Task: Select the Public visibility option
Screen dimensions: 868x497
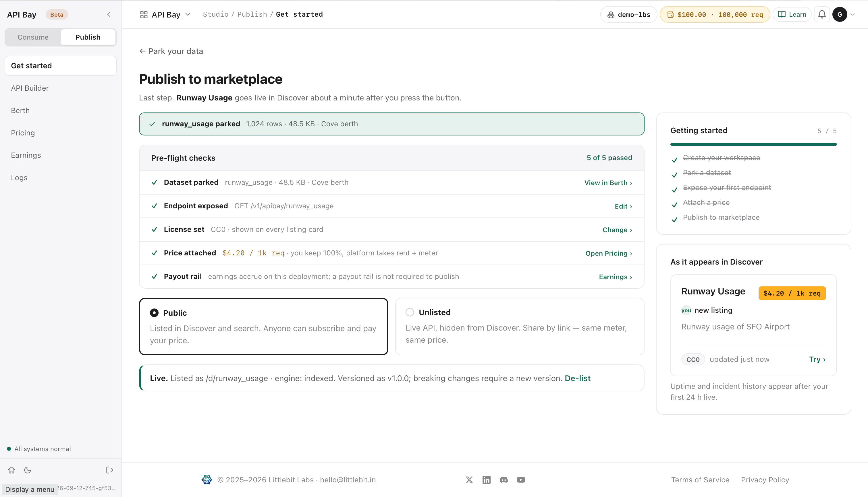Action: (263, 326)
